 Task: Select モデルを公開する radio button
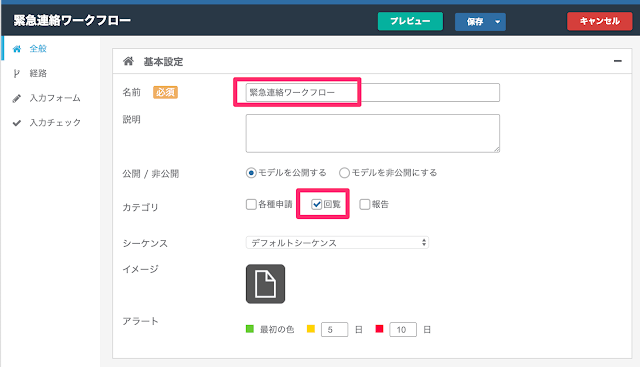[x=251, y=173]
